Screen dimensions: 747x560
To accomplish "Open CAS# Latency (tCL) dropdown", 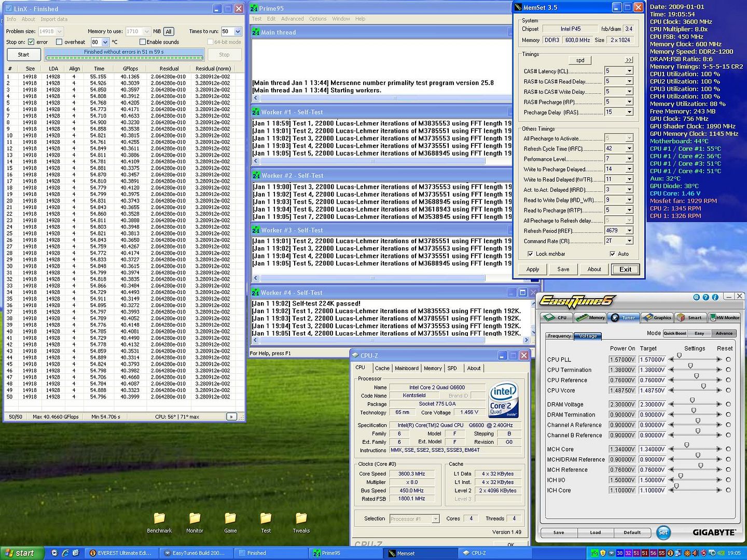I will point(629,71).
